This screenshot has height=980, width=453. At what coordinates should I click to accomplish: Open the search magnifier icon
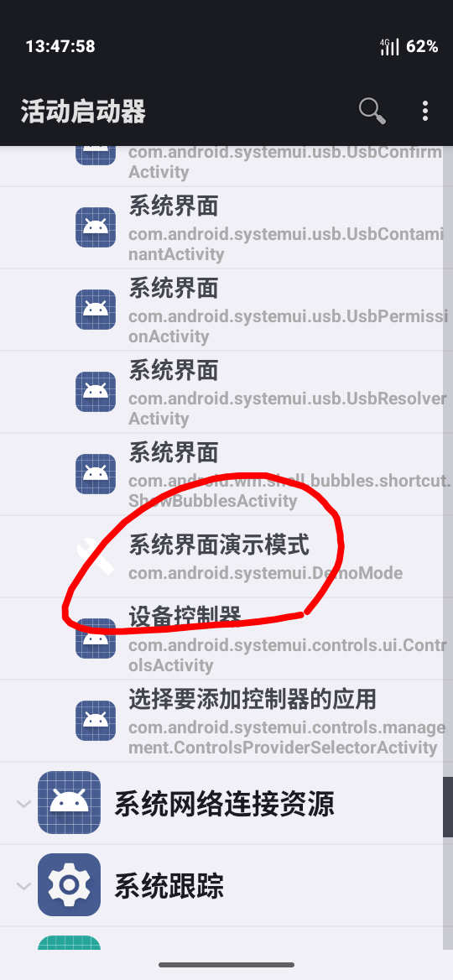coord(372,112)
